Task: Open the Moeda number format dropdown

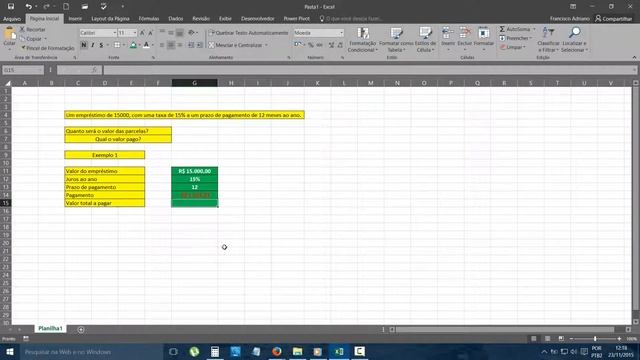Action: (341, 33)
